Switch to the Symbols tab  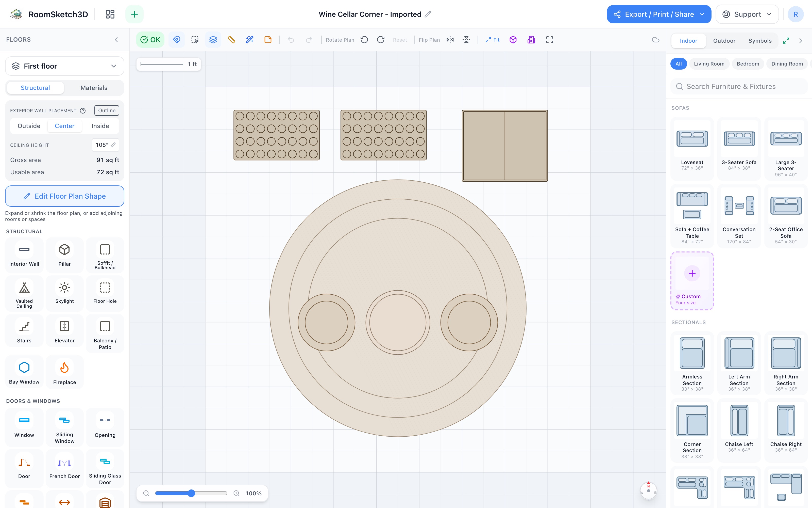(760, 41)
